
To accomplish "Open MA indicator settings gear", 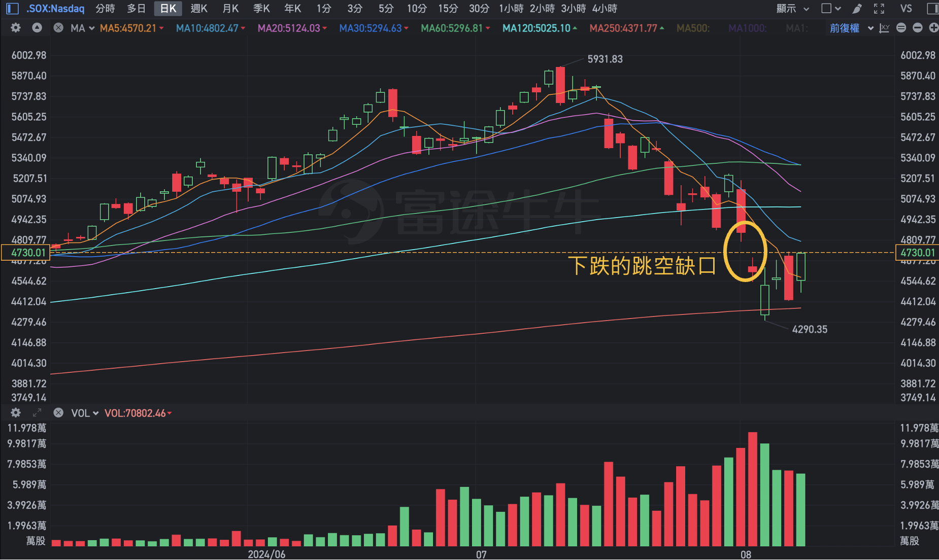I will click(x=16, y=28).
